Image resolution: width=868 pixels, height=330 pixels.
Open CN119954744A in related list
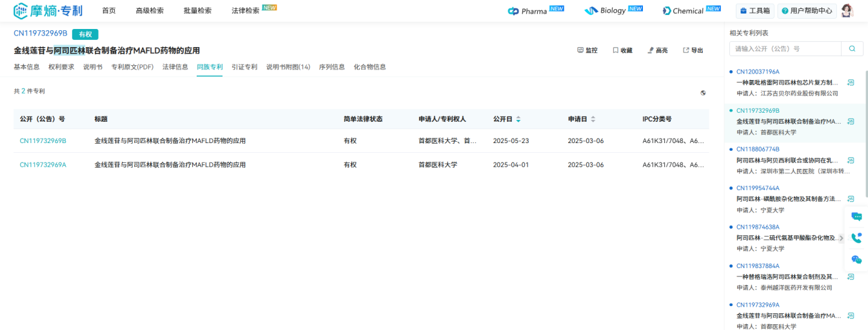758,188
